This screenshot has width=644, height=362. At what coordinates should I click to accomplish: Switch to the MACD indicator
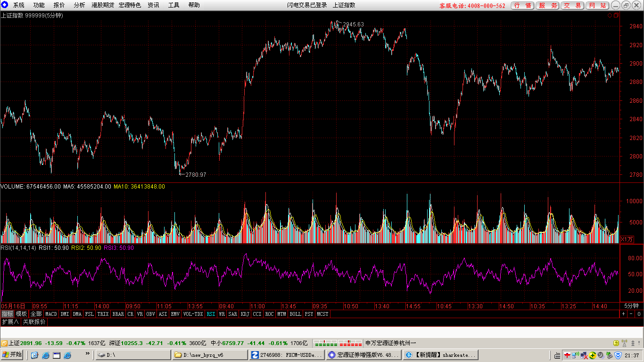tap(51, 314)
